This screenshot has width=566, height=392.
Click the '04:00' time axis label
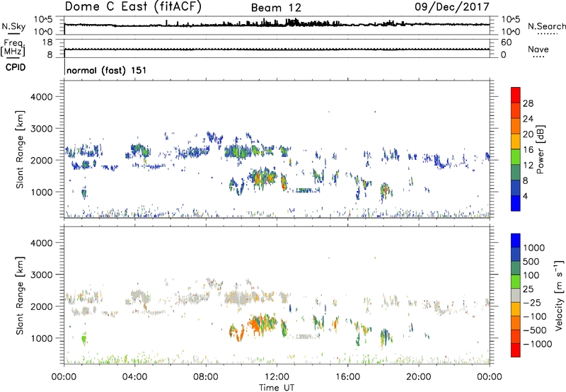click(x=134, y=377)
